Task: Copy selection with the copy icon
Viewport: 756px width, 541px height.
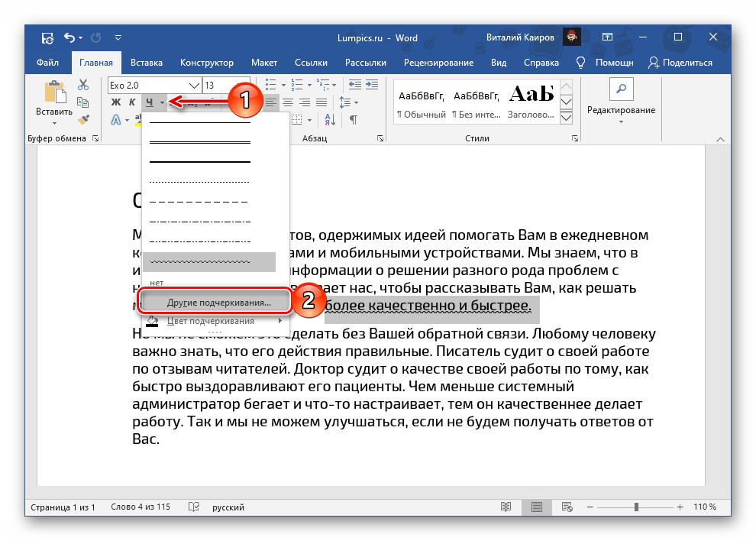Action: point(83,102)
